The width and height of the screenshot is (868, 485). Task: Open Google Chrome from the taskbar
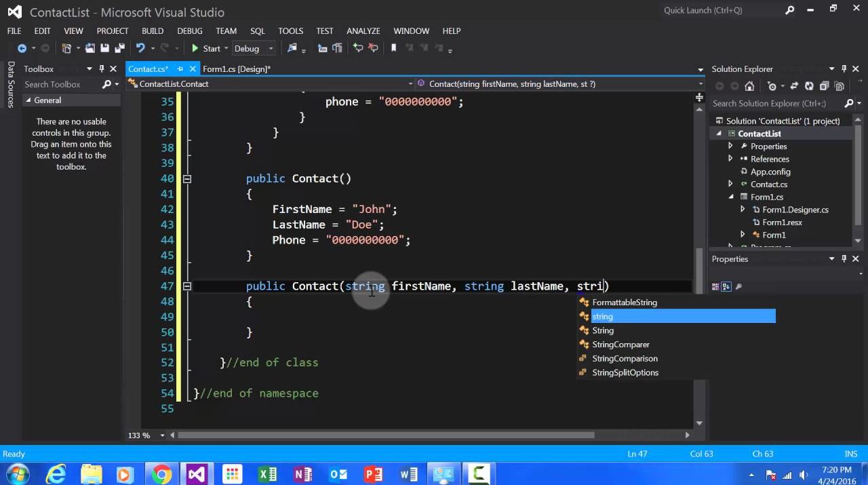(x=161, y=473)
